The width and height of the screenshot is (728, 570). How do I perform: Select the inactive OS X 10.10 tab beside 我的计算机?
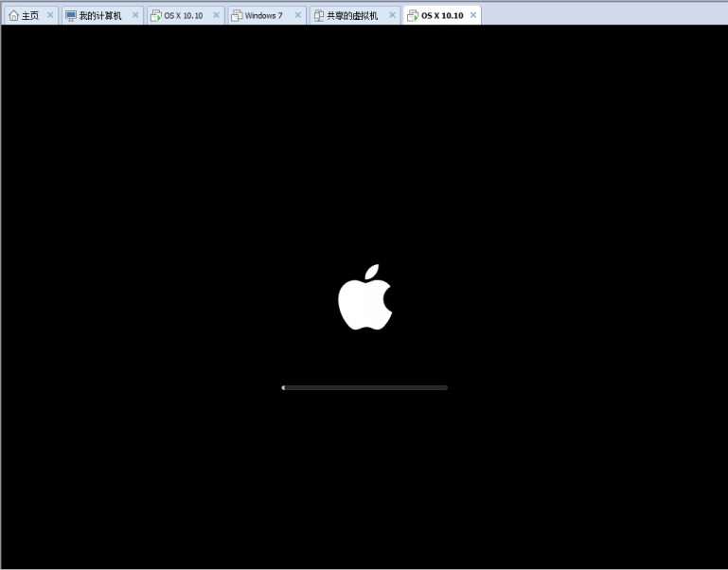[184, 16]
